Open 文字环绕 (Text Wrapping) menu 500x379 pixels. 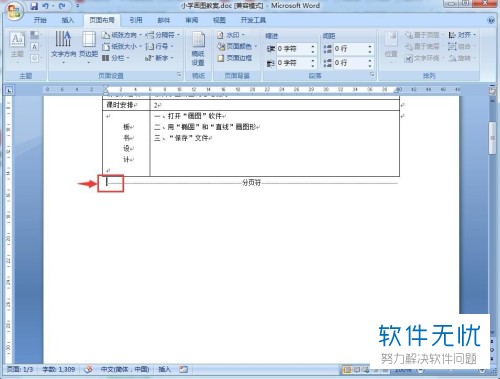pyautogui.click(x=424, y=58)
